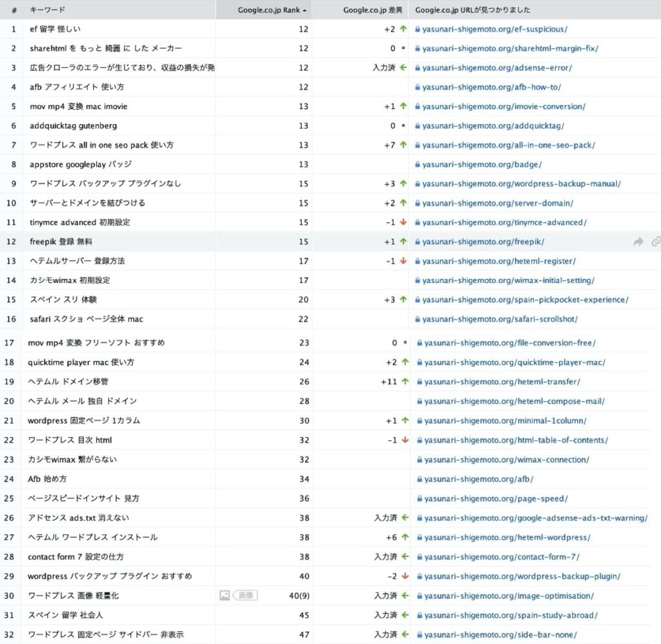Select the keyword appstore googleplay バッジ
Screen dimensions: 661x644
81,165
